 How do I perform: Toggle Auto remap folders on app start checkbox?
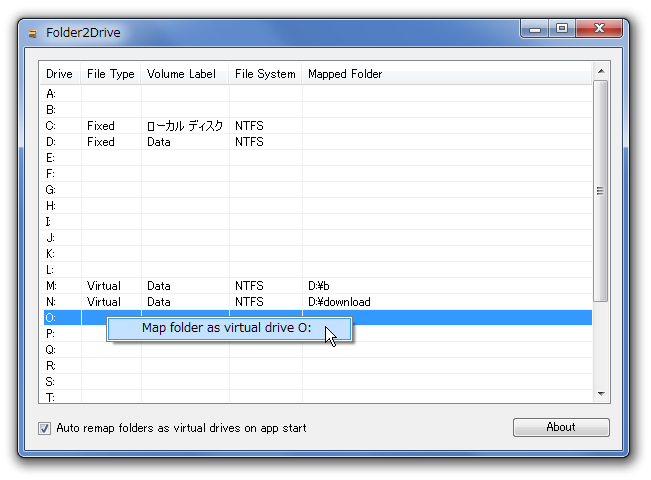[x=44, y=428]
